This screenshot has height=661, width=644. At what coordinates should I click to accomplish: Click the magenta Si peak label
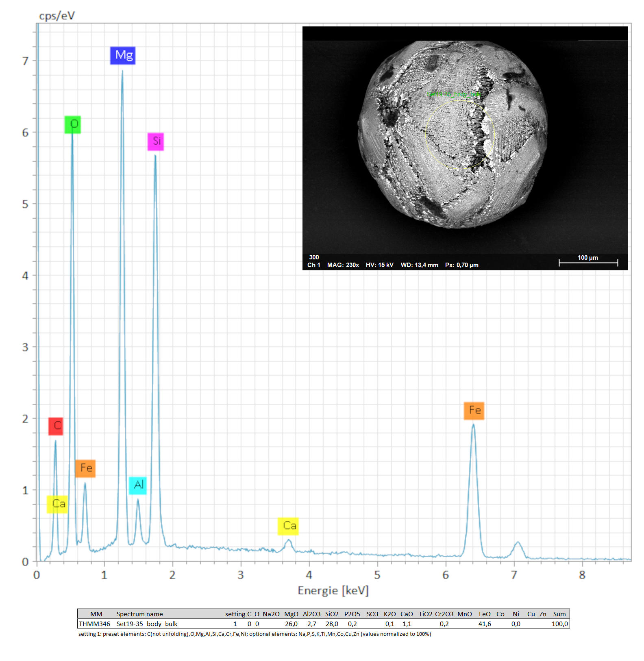tap(156, 141)
